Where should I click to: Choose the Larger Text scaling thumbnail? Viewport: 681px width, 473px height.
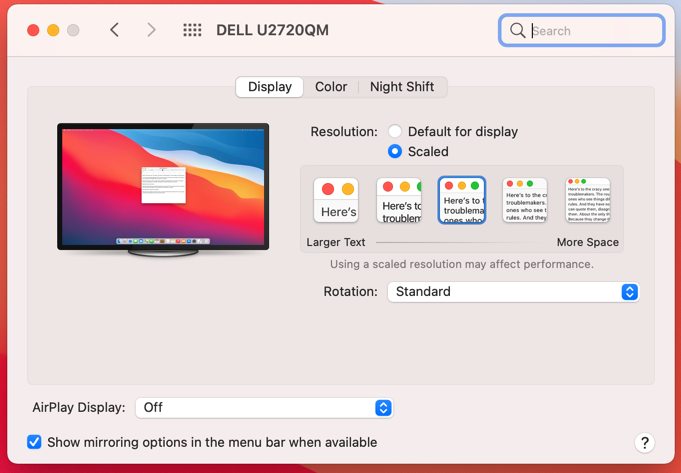336,200
